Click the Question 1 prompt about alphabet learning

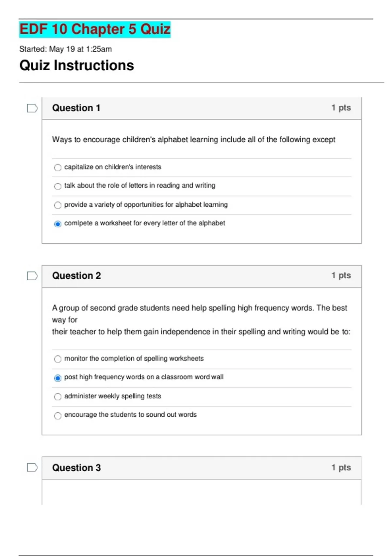[x=193, y=140]
